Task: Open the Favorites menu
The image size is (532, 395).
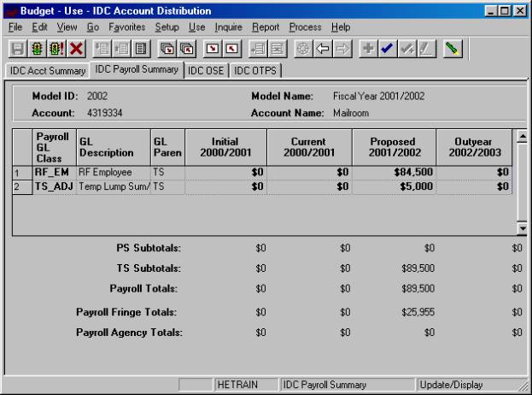Action: point(126,27)
